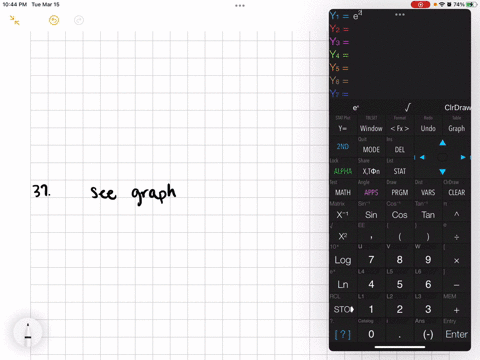This screenshot has width=480, height=360.
Task: Tap the decimal point key
Action: point(400,334)
